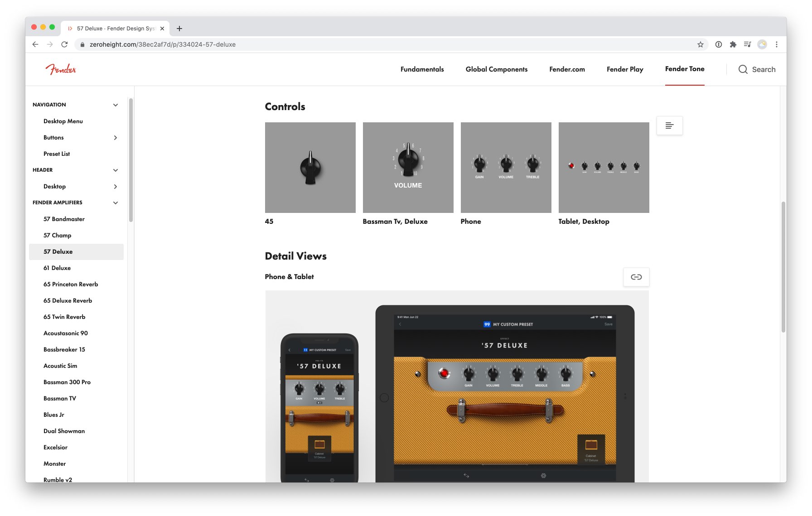Open 65 Twin Reverb page

pos(64,317)
